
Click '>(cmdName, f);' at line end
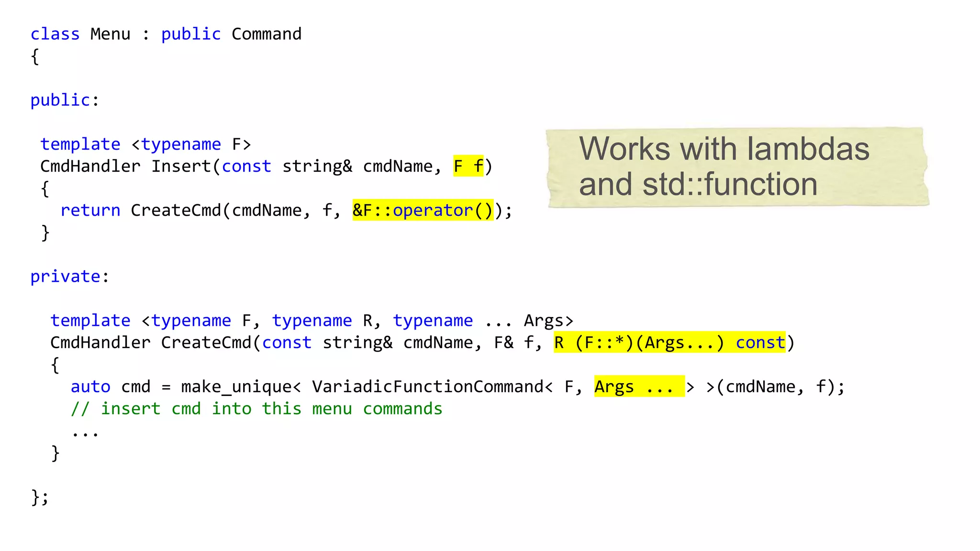click(x=776, y=386)
